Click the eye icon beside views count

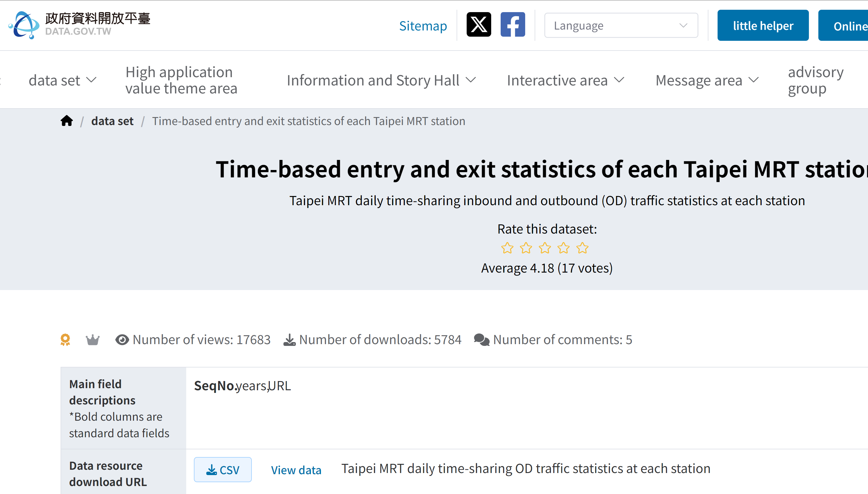coord(122,340)
